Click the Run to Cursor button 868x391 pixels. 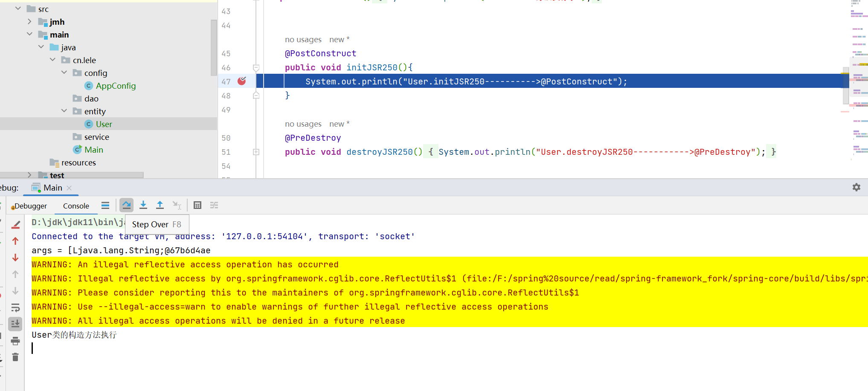[177, 206]
